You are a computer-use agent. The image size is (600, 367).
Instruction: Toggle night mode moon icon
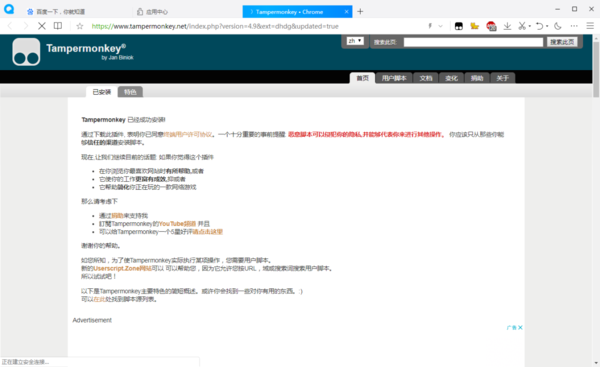point(558,26)
